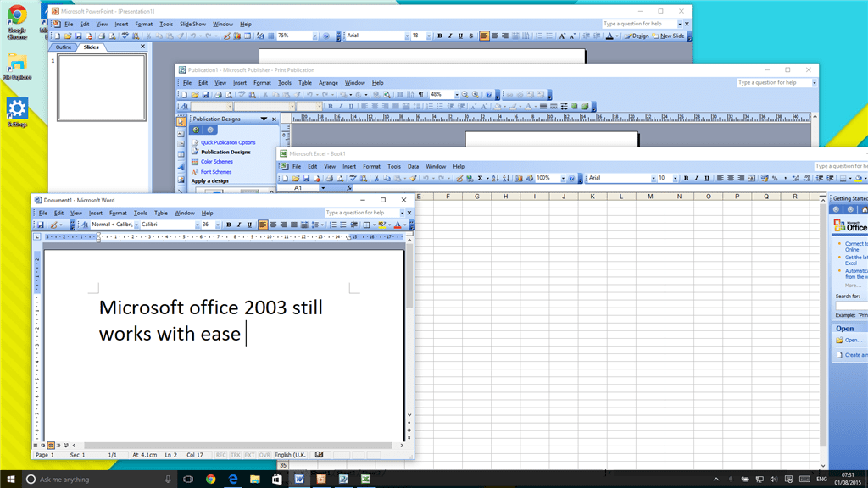Click Color Schemes in Publisher task pane
This screenshot has width=868, height=488.
(216, 162)
